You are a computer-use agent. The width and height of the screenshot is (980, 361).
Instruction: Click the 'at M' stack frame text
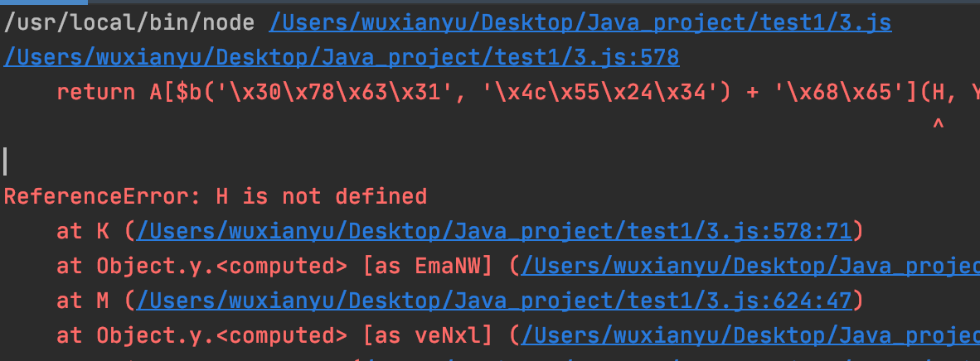pyautogui.click(x=83, y=301)
